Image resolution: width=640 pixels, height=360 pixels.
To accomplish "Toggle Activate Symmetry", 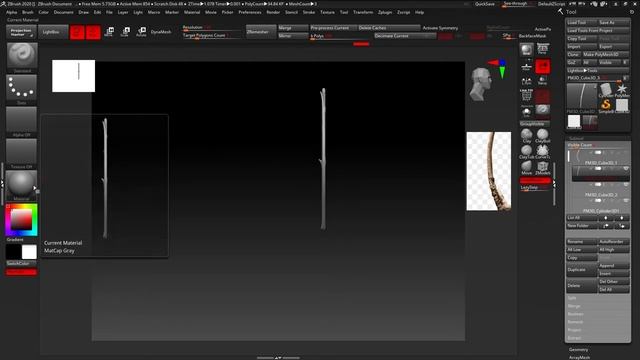I will point(440,28).
